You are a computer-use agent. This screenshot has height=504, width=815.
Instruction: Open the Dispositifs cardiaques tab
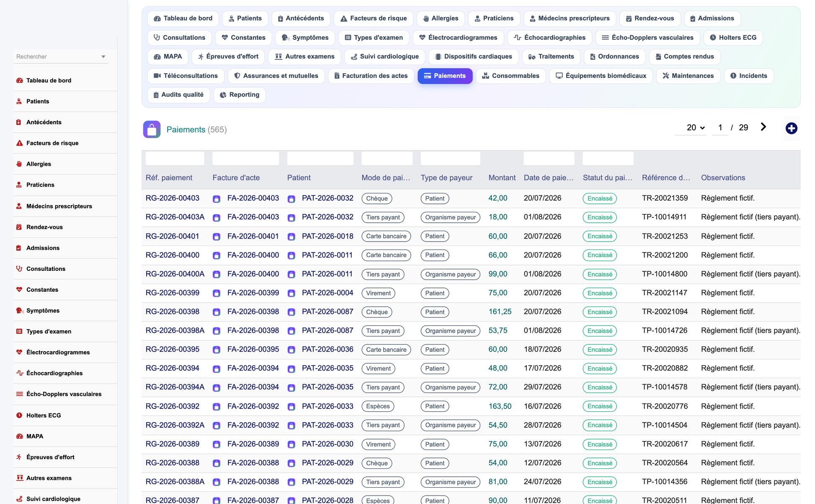pyautogui.click(x=473, y=57)
